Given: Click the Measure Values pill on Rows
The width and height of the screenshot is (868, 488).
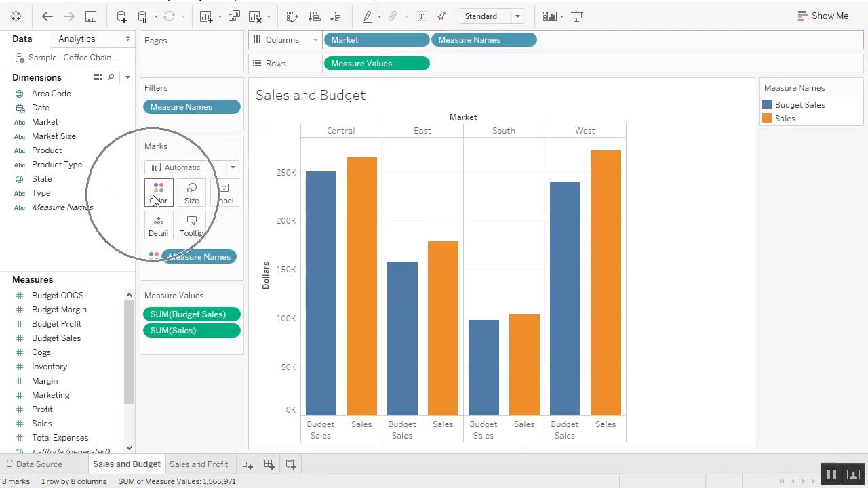Looking at the screenshot, I should pos(376,64).
